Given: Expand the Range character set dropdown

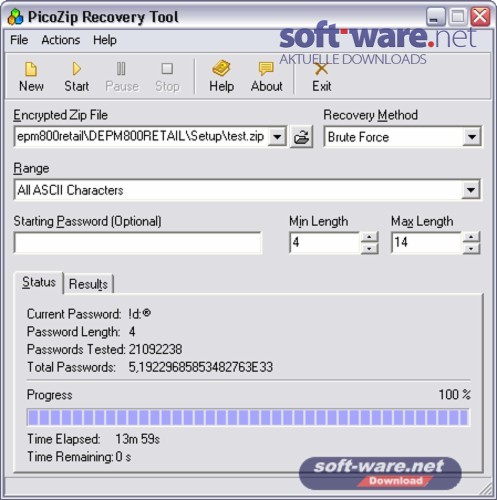Looking at the screenshot, I should click(x=471, y=190).
